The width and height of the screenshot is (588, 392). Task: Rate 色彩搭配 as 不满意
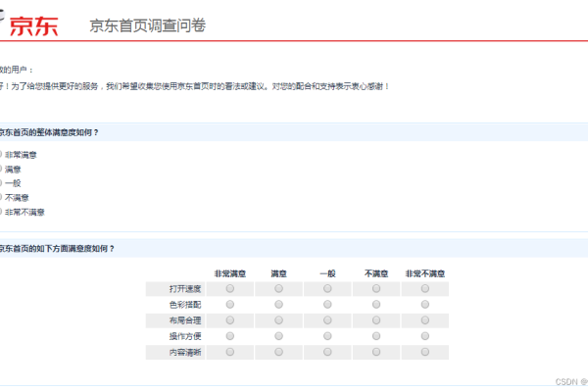pos(376,304)
